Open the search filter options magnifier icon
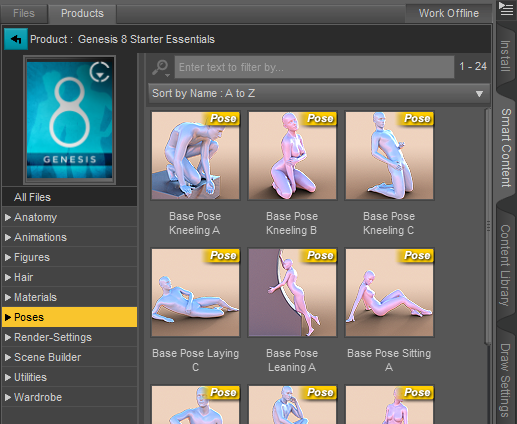 click(161, 68)
